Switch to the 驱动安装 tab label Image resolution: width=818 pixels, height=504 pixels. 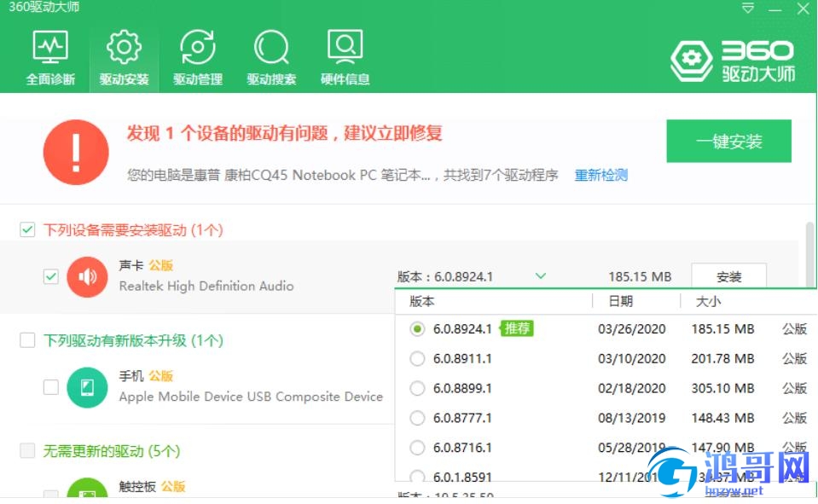[x=125, y=79]
